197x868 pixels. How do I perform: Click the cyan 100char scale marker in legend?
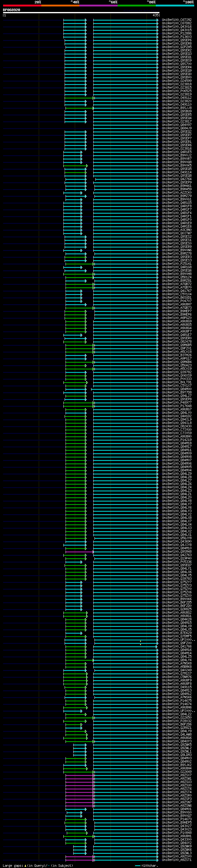[x=137, y=865]
